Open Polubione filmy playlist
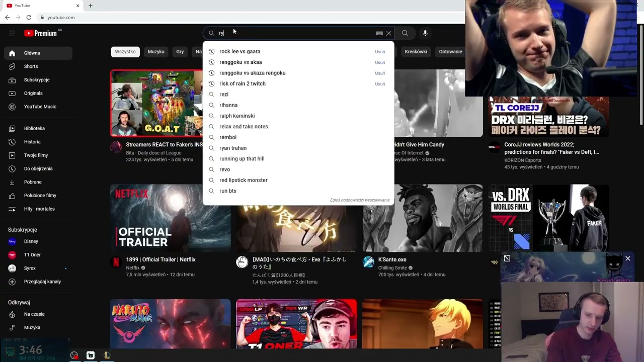This screenshot has width=644, height=362. pos(38,196)
